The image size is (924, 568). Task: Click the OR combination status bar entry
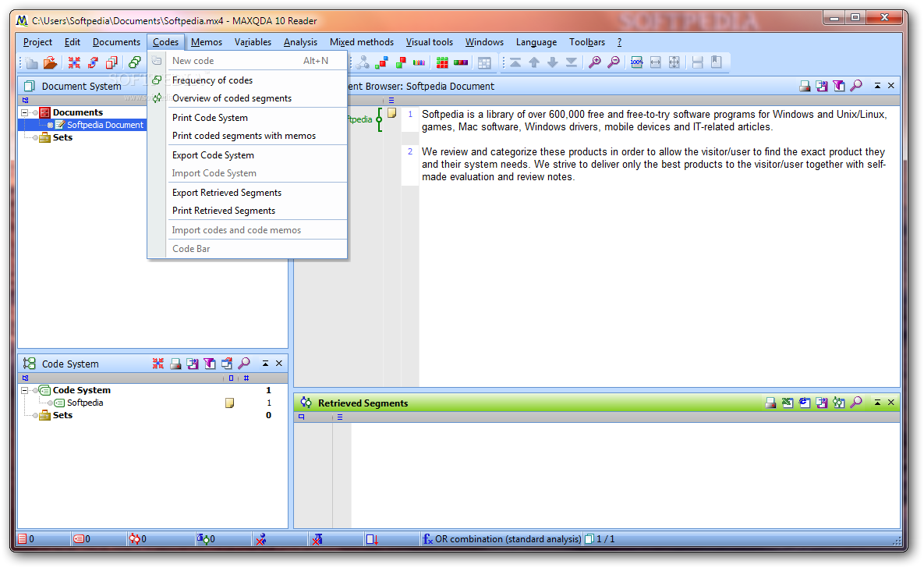[502, 539]
